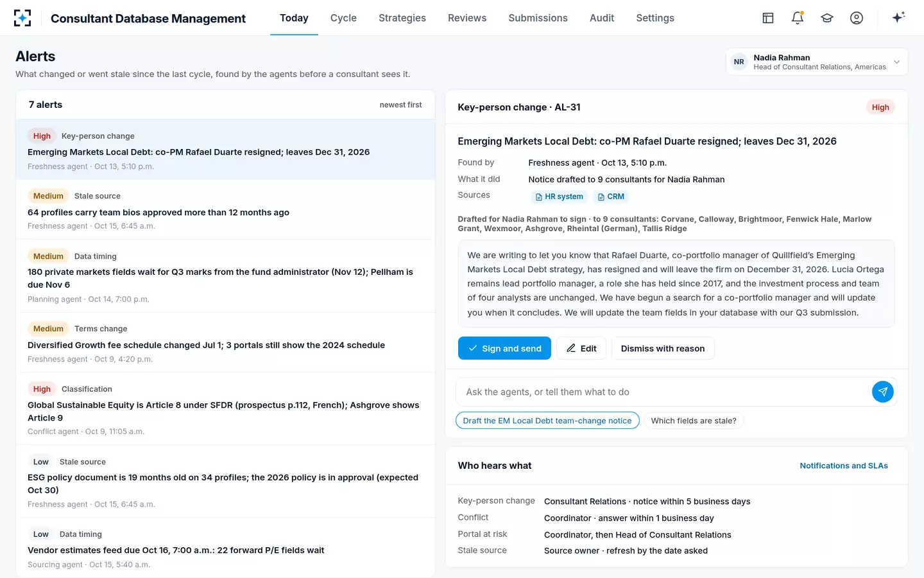Open the HR system source chip

(x=559, y=197)
